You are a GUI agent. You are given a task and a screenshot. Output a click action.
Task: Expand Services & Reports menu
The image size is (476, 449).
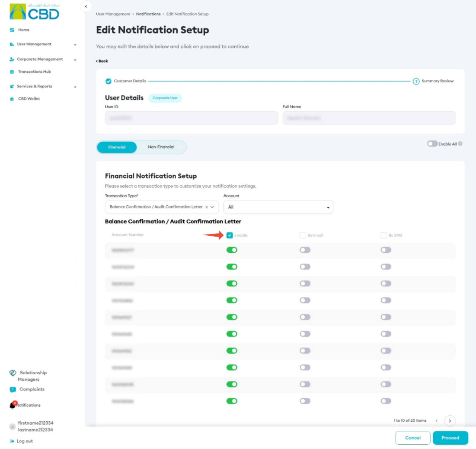click(43, 86)
